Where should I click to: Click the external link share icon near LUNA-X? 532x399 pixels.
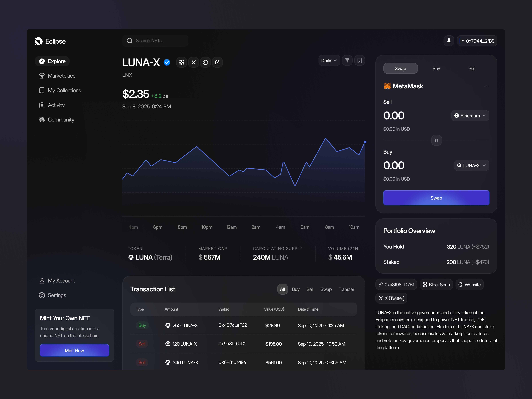[217, 62]
